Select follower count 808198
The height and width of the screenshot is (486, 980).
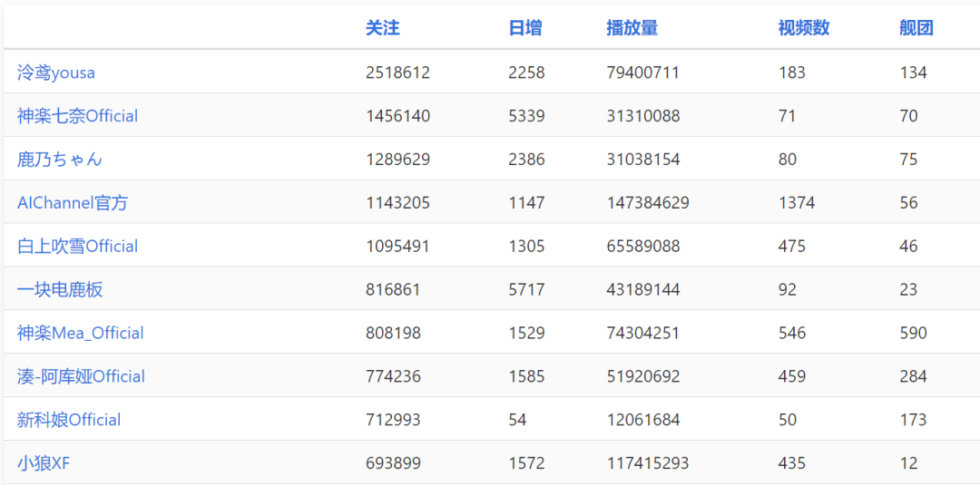[x=393, y=333]
